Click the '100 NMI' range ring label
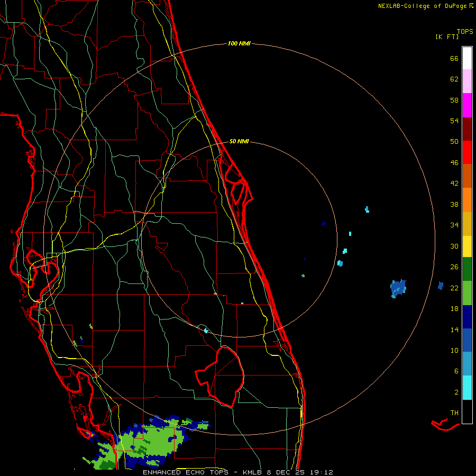Viewport: 476px width, 476px height. (239, 44)
